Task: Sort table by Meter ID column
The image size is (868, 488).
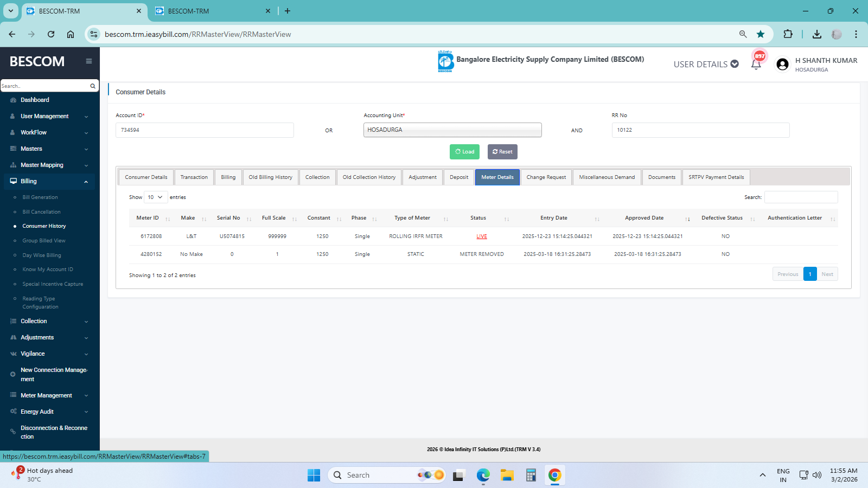Action: (x=148, y=218)
